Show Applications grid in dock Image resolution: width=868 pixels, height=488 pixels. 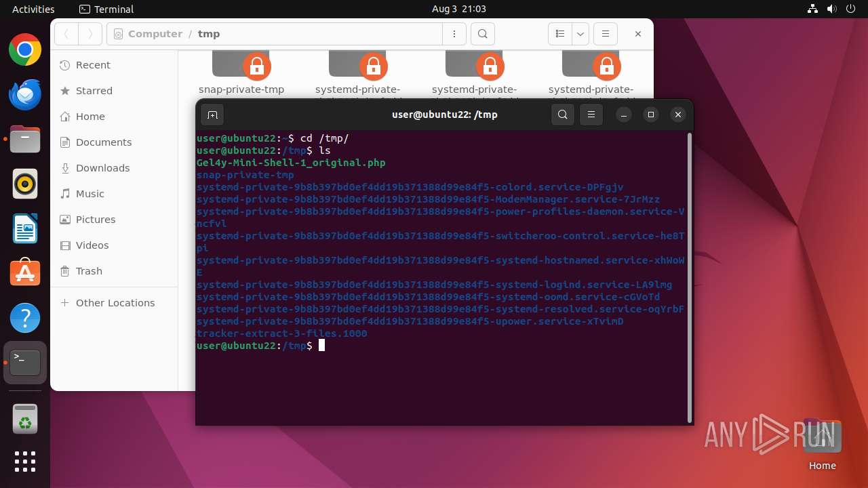pos(25,462)
